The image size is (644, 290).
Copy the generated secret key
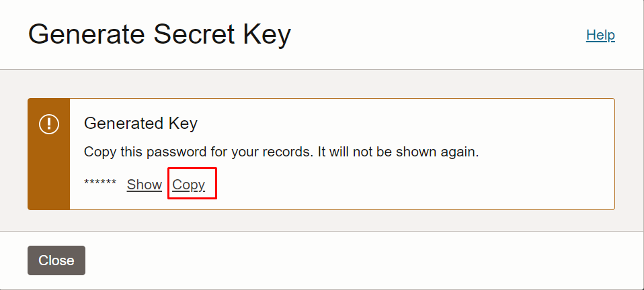188,185
